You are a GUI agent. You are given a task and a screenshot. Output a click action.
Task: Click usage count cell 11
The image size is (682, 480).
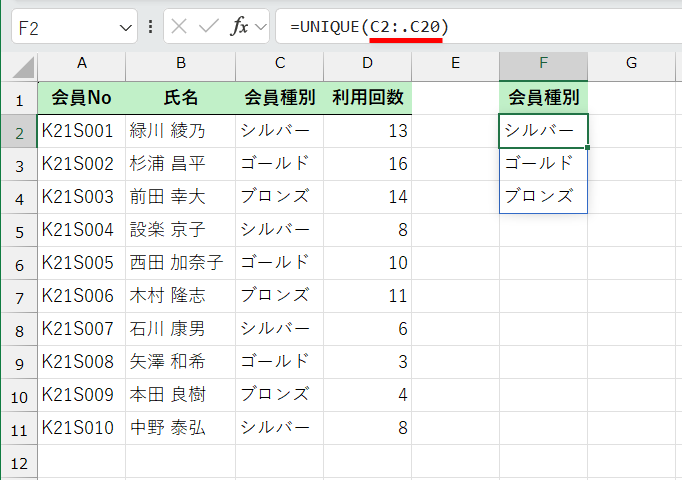coord(368,297)
